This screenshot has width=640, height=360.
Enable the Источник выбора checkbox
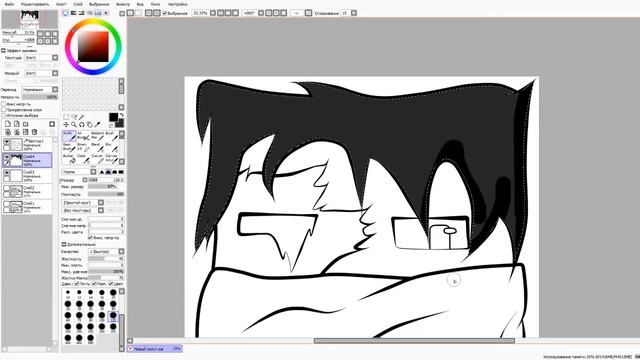pos(4,116)
